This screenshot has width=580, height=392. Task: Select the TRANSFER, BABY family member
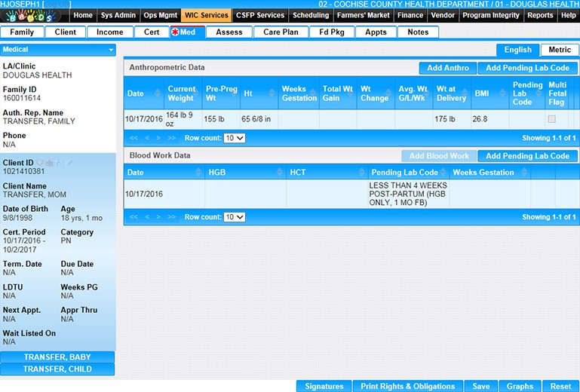(x=58, y=357)
